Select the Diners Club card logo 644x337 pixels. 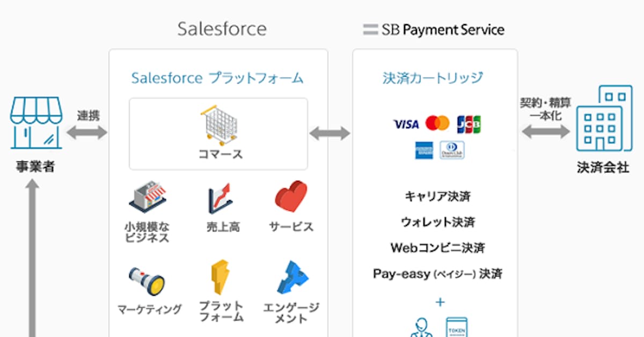tap(451, 150)
